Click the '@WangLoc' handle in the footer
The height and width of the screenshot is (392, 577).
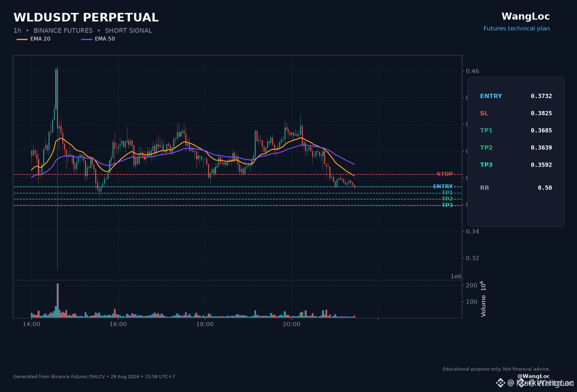tap(533, 376)
